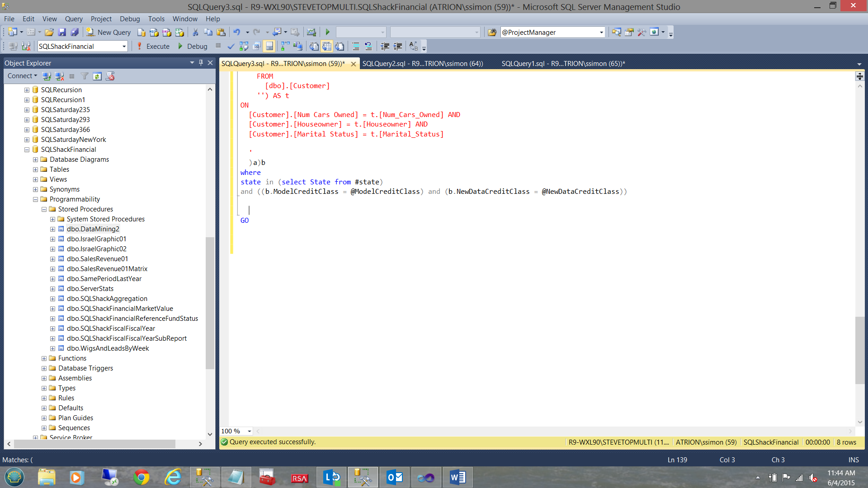Click the Undo arrow icon

pyautogui.click(x=236, y=32)
